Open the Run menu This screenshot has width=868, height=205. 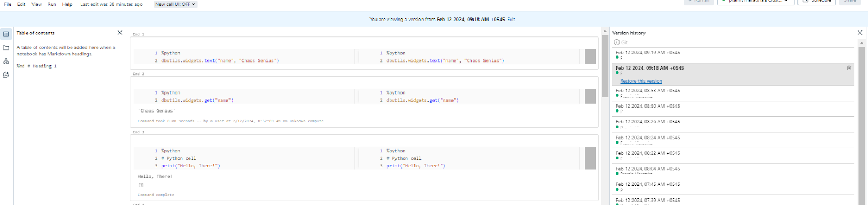click(52, 4)
